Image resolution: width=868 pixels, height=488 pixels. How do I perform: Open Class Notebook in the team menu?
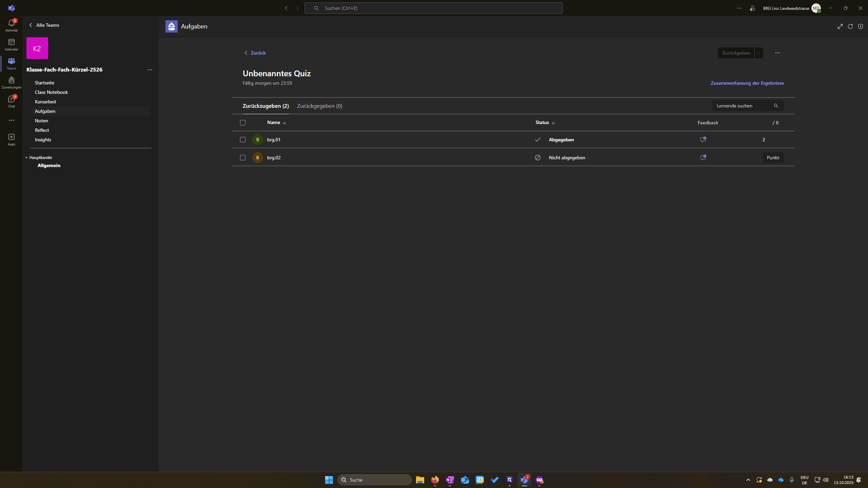click(51, 92)
